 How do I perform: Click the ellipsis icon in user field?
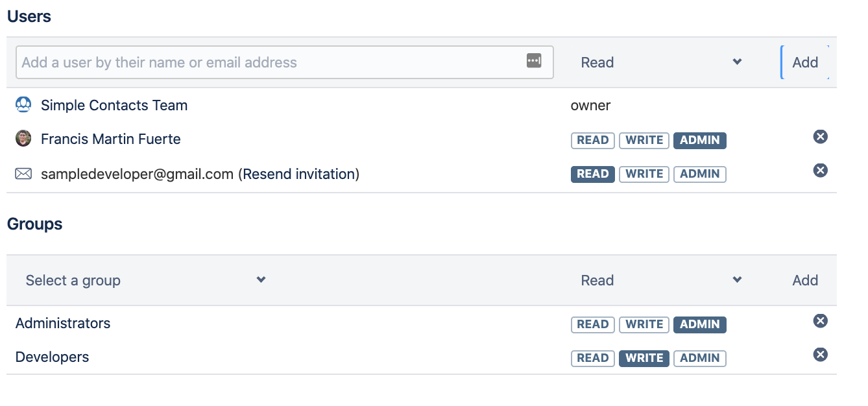pyautogui.click(x=534, y=61)
